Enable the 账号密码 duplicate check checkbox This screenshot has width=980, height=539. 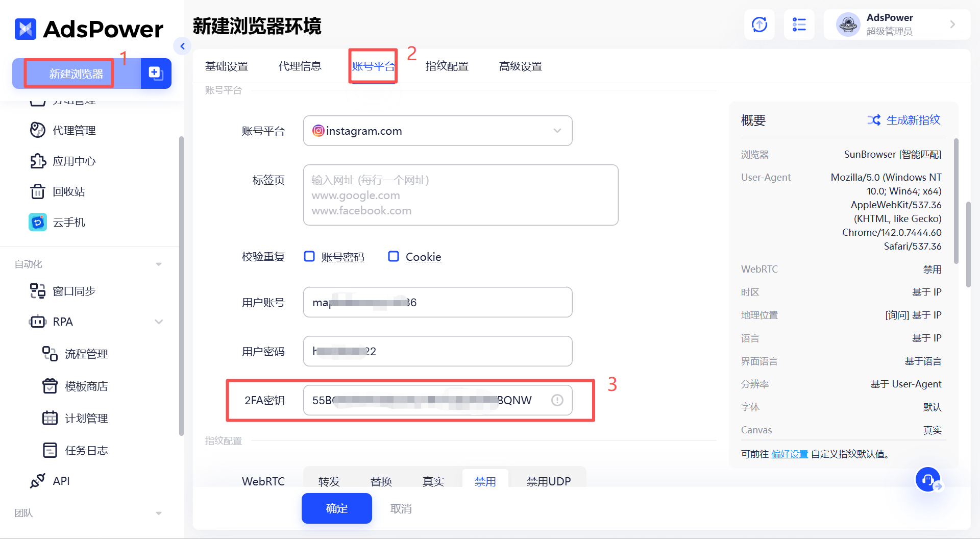(309, 257)
